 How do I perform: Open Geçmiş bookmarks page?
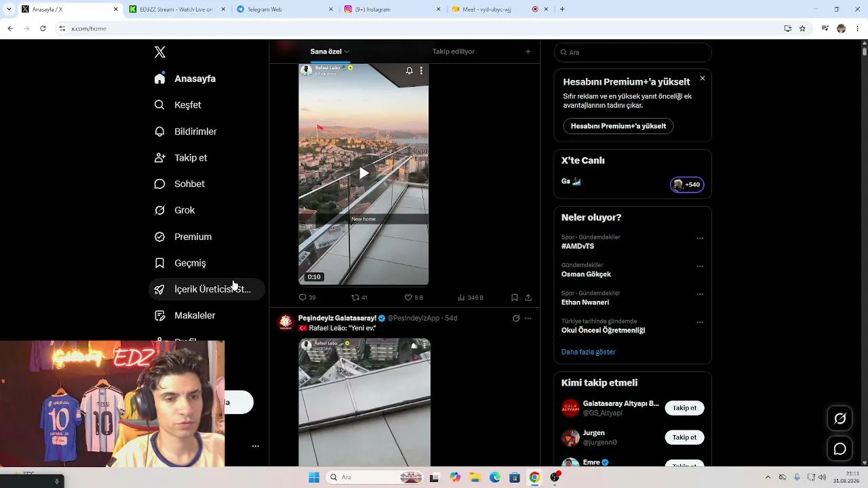180,264
